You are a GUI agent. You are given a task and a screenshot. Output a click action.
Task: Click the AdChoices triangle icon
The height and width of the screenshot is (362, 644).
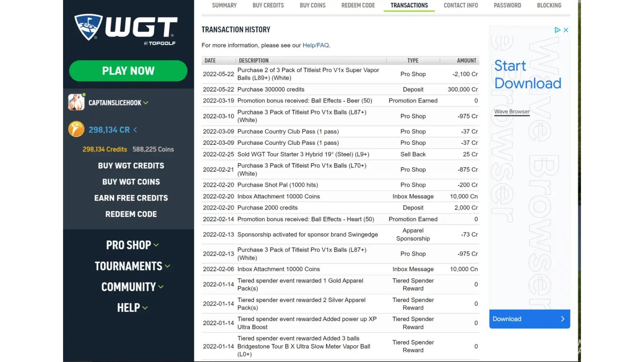point(557,30)
